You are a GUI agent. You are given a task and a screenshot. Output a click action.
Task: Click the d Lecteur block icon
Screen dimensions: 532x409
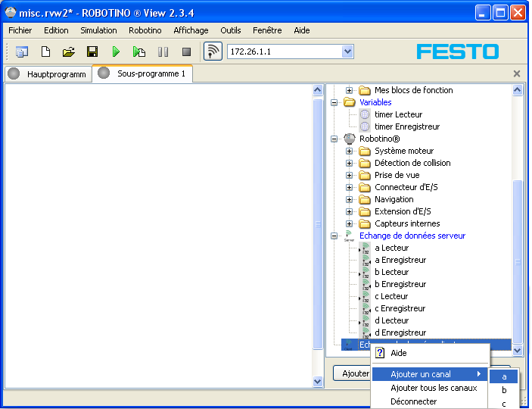click(365, 320)
